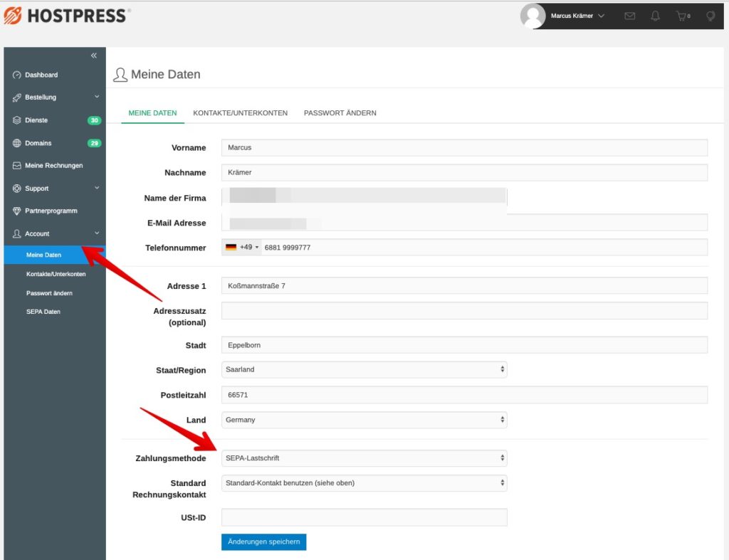The image size is (729, 560).
Task: Click the Meine Daten page heading
Action: coord(165,74)
